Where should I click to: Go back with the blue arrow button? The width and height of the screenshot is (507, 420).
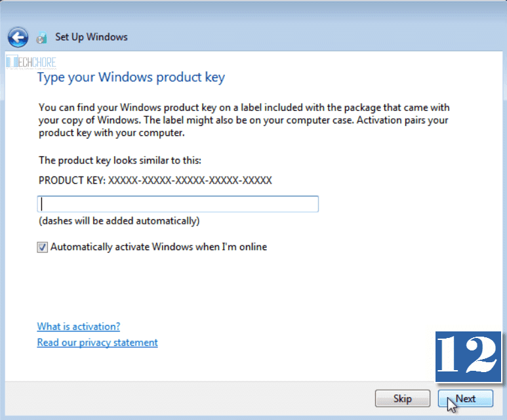(18, 37)
